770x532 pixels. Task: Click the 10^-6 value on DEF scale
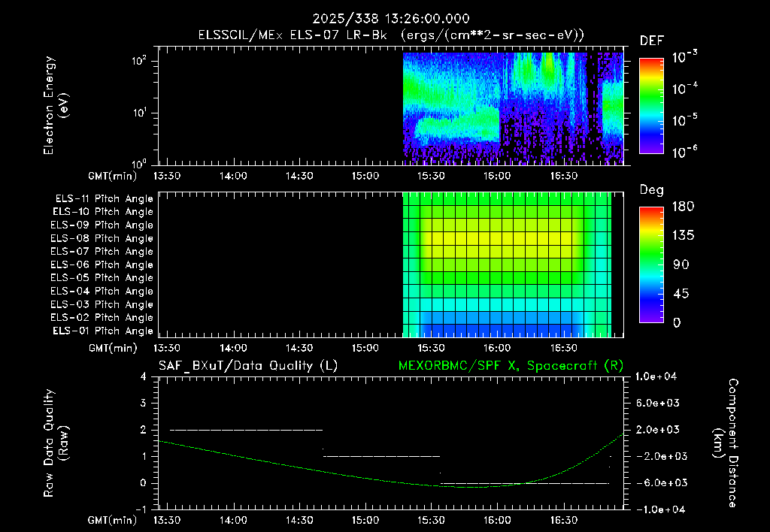[685, 152]
